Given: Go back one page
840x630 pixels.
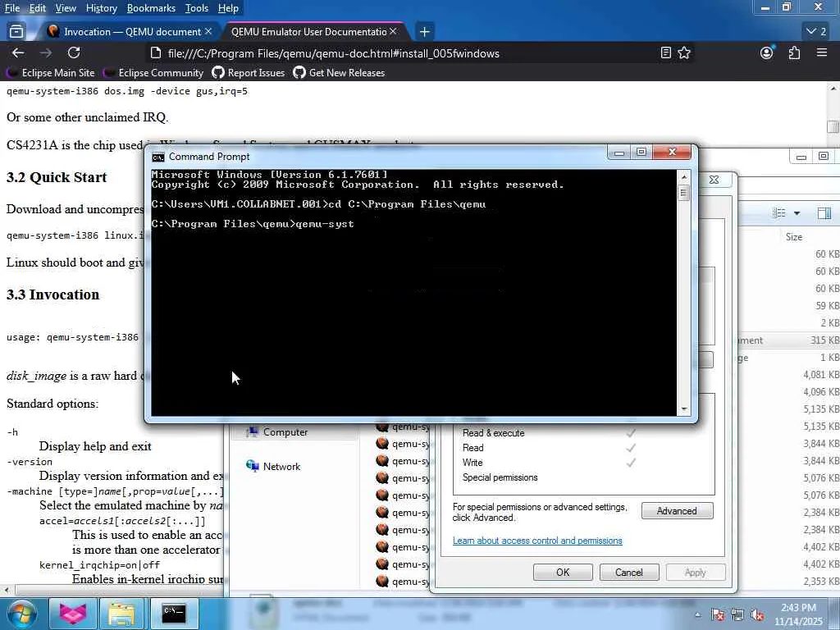Looking at the screenshot, I should click(x=18, y=53).
